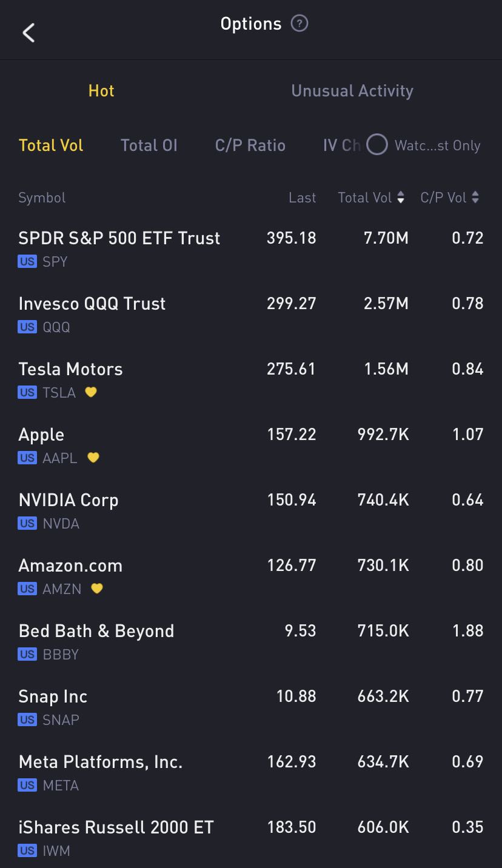Tap the back arrow icon
Image resolution: width=502 pixels, height=868 pixels.
[x=28, y=33]
